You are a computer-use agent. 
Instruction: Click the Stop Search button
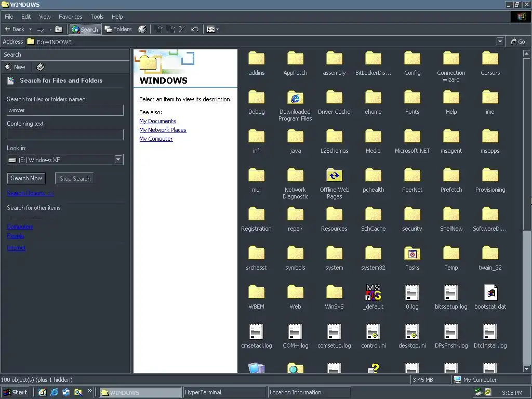coord(75,179)
